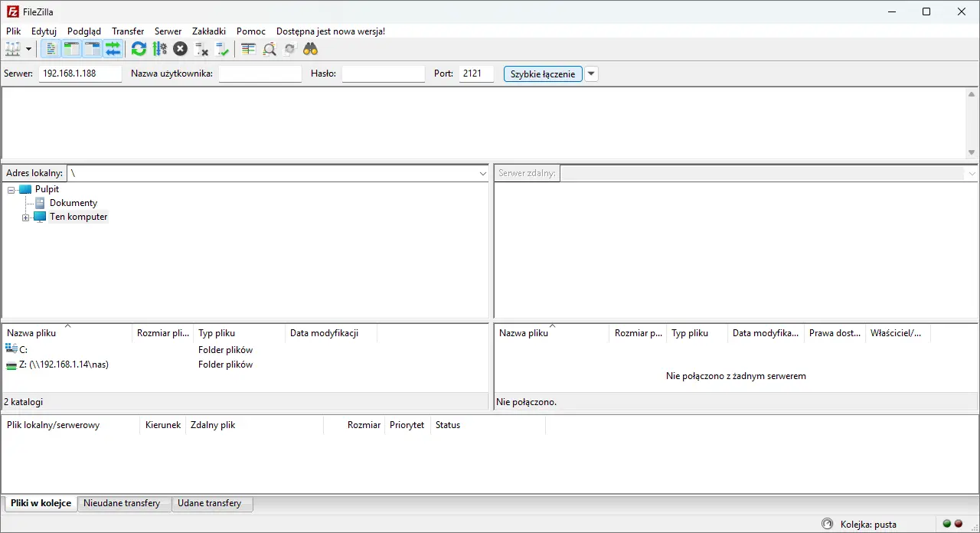Switch to Udane transfery tab
Image resolution: width=980 pixels, height=533 pixels.
tap(212, 504)
